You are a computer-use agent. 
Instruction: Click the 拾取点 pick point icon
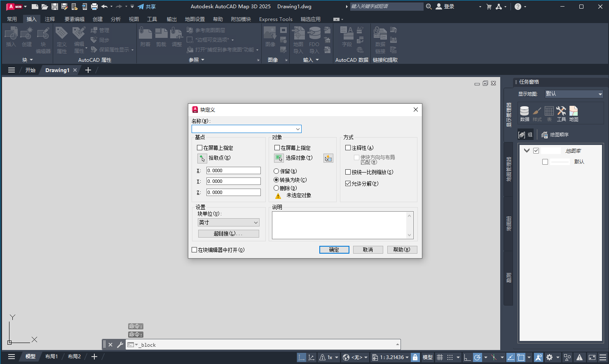click(202, 158)
